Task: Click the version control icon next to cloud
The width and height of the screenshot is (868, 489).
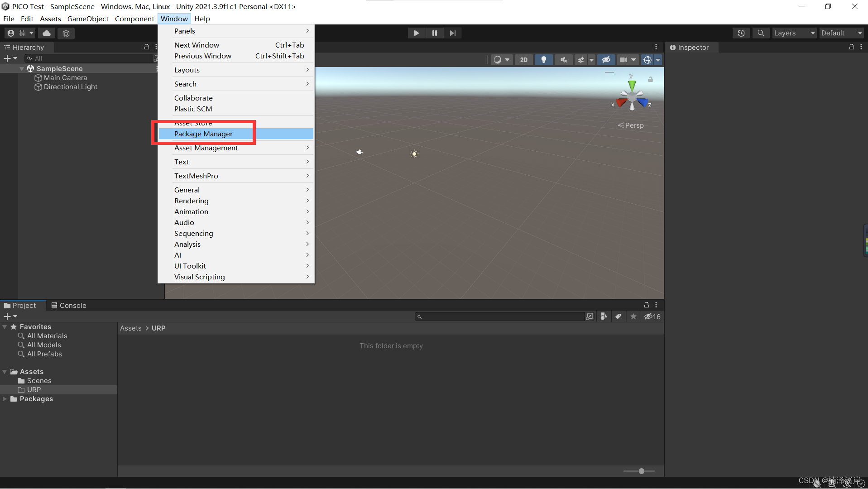Action: pos(66,33)
